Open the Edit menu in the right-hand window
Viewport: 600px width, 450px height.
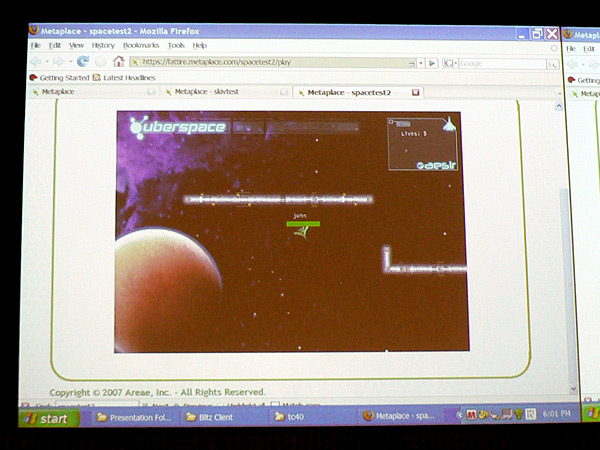(x=589, y=49)
